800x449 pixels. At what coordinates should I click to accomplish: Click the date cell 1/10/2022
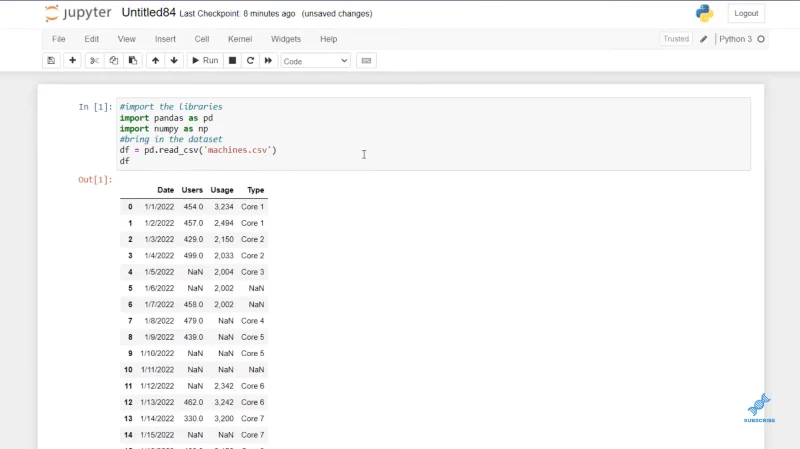157,353
